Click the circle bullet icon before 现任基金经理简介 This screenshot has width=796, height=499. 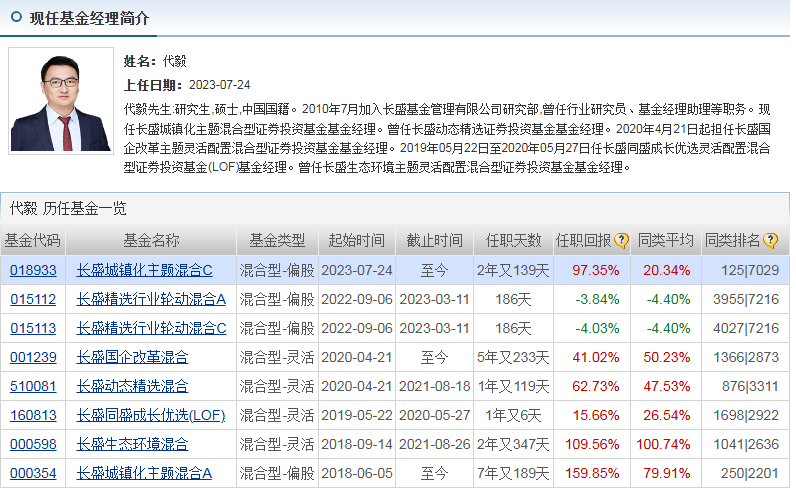click(16, 17)
